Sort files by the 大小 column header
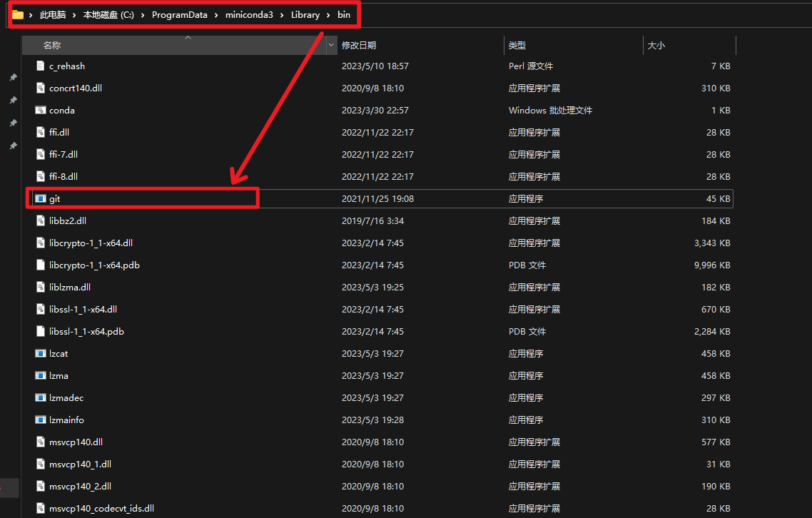The width and height of the screenshot is (812, 518). 656,45
